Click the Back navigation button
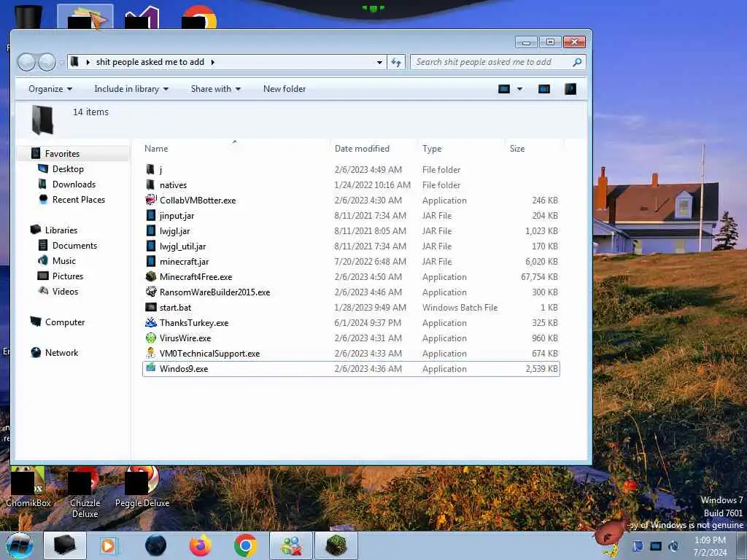This screenshot has width=747, height=560. [26, 62]
